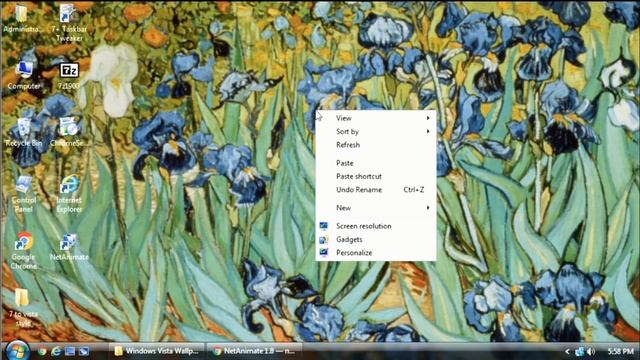This screenshot has width=640, height=360.
Task: Open the Windows Start orb
Action: [x=17, y=351]
